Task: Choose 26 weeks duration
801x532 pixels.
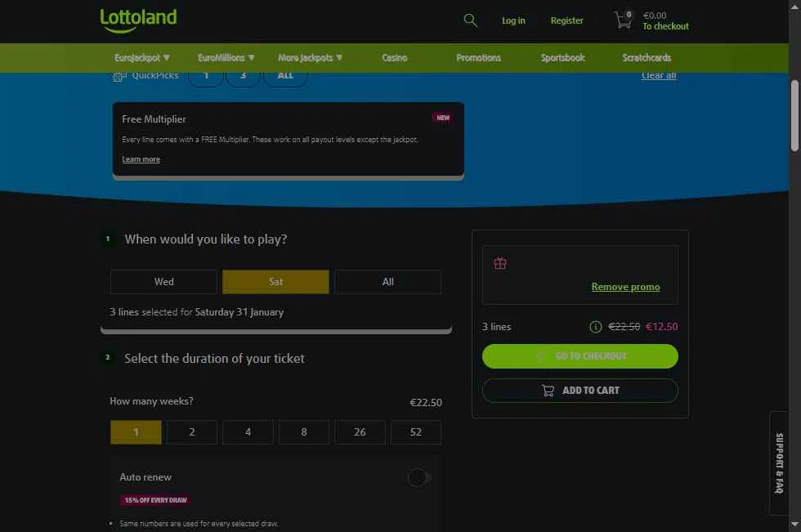Action: (x=360, y=432)
